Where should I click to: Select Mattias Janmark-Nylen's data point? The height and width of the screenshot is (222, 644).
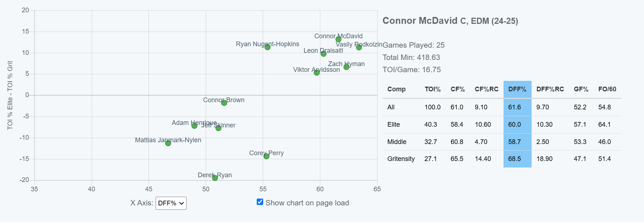168,143
